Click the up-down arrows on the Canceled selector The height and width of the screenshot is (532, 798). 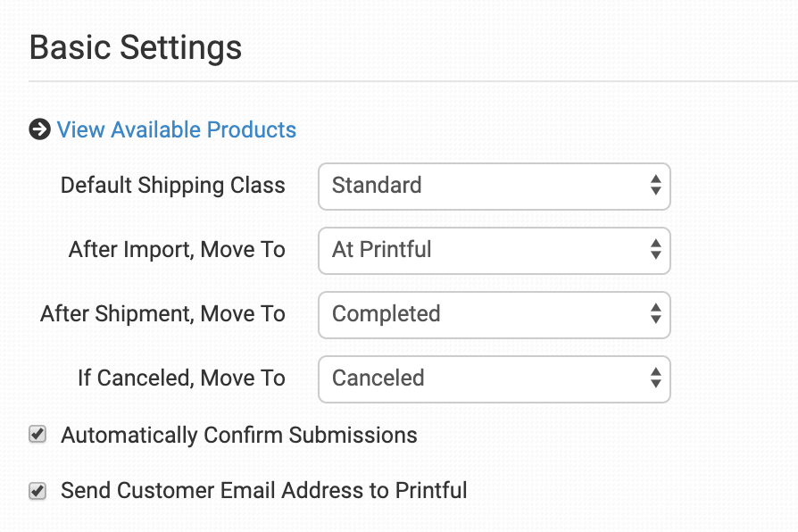pyautogui.click(x=656, y=378)
